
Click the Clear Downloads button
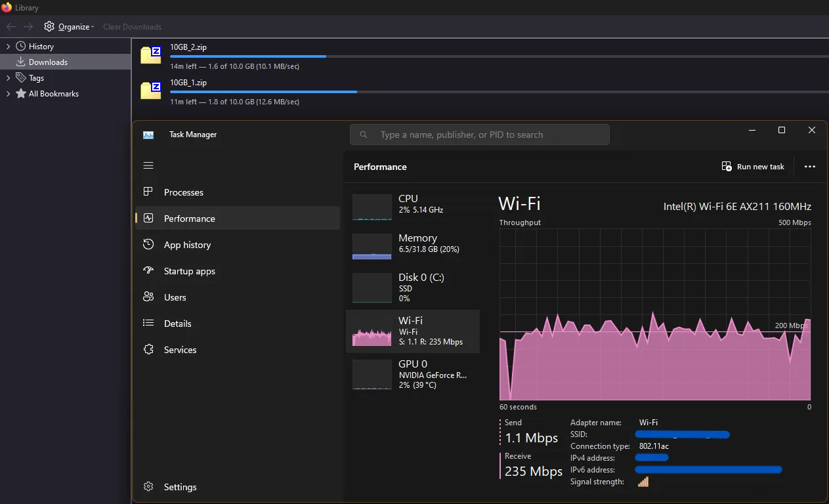(132, 26)
